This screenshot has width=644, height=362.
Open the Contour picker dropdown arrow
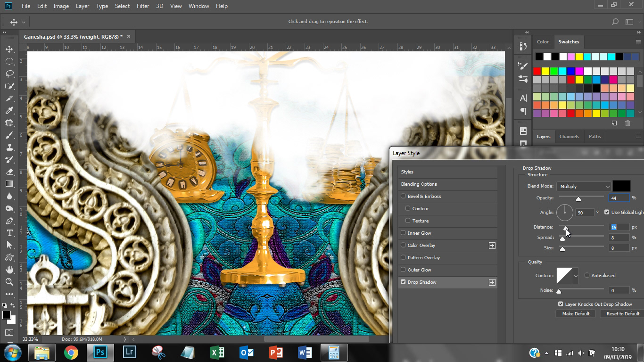point(576,276)
